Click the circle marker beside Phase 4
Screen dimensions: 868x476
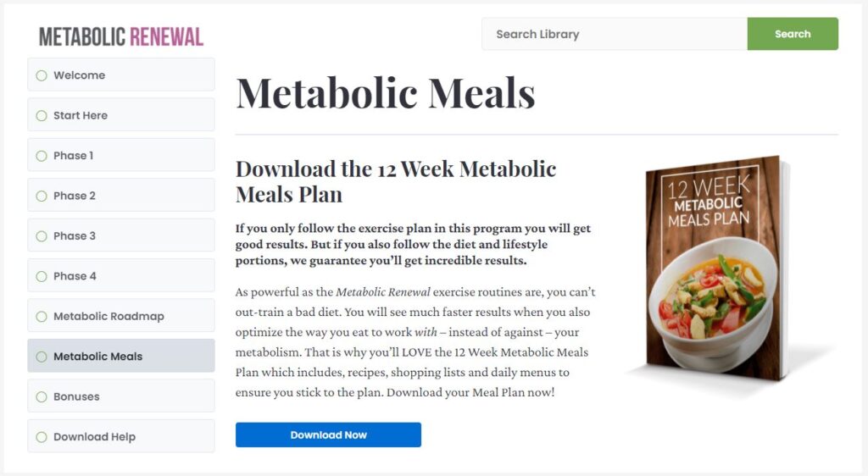point(42,276)
